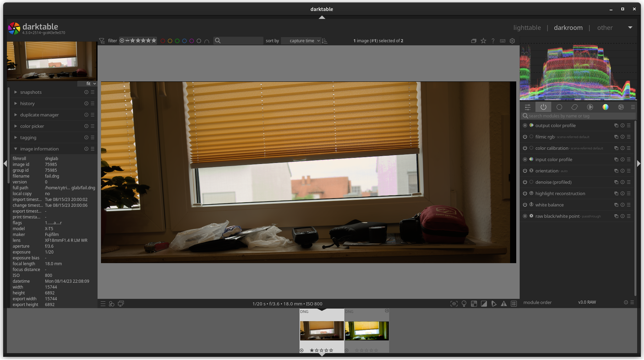644x360 pixels.
Task: Open the capture time sort dropdown
Action: point(301,41)
